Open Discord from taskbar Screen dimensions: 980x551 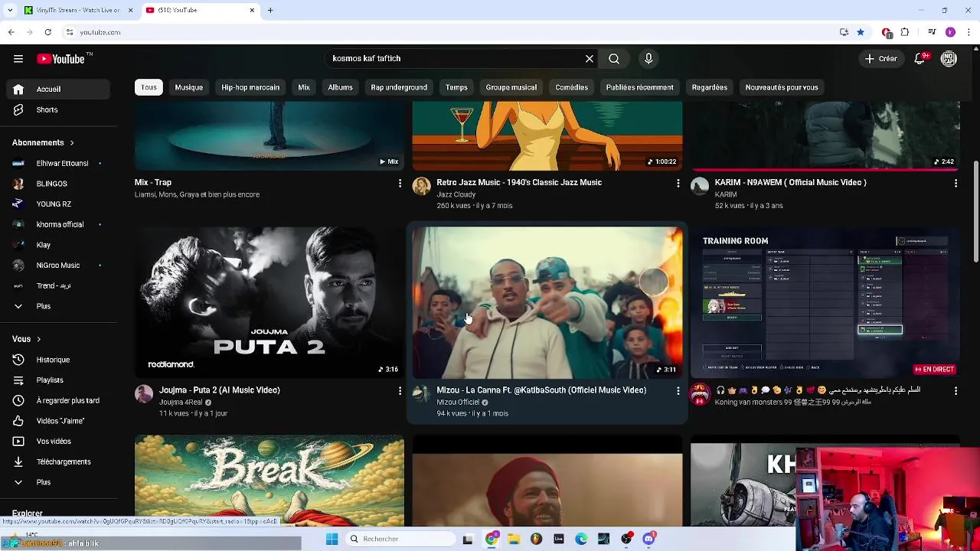coord(649,540)
